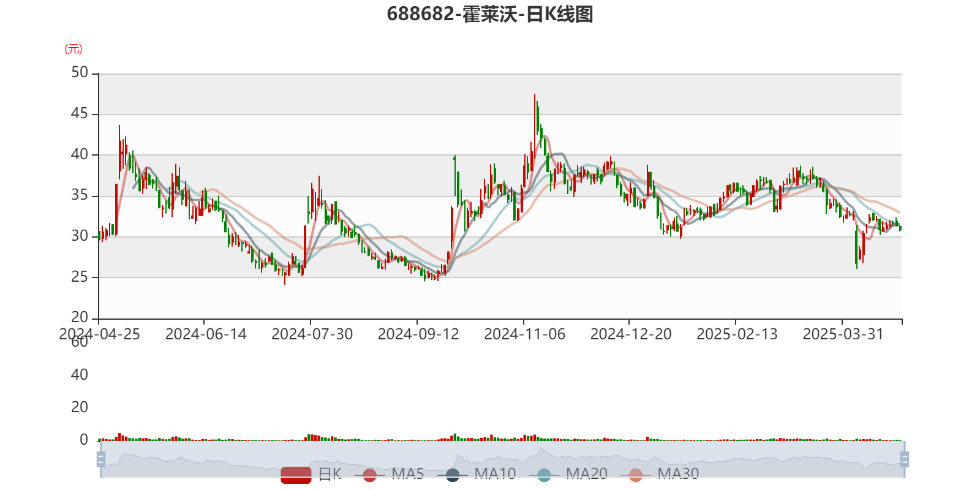Click the chart title 688682-霍莱沃-日K线图
Viewport: 980px width, 490px height.
point(490,13)
